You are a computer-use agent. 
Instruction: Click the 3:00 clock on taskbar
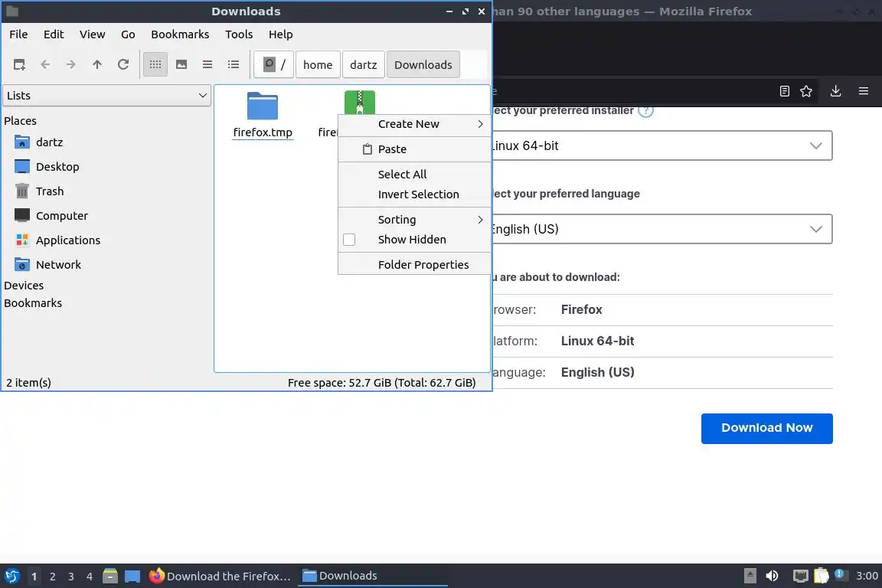coord(867,576)
